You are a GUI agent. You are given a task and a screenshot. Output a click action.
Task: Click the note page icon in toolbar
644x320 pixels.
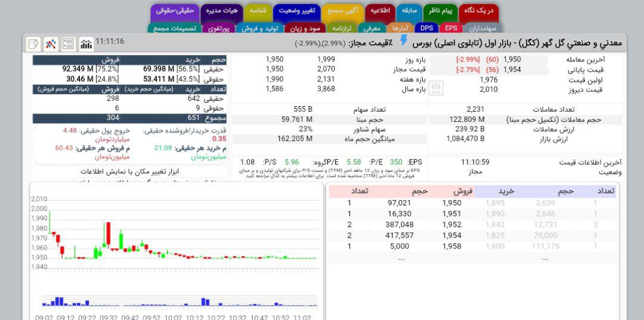[33, 44]
